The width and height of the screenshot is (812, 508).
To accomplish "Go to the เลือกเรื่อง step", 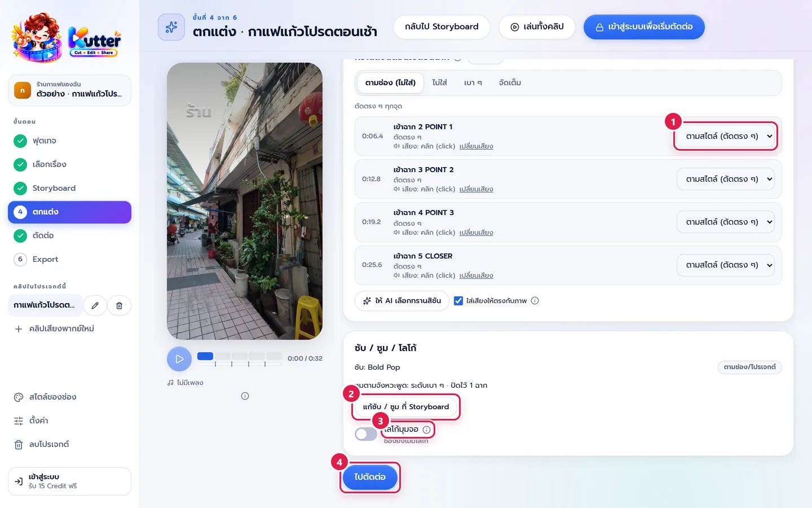I will pyautogui.click(x=69, y=164).
